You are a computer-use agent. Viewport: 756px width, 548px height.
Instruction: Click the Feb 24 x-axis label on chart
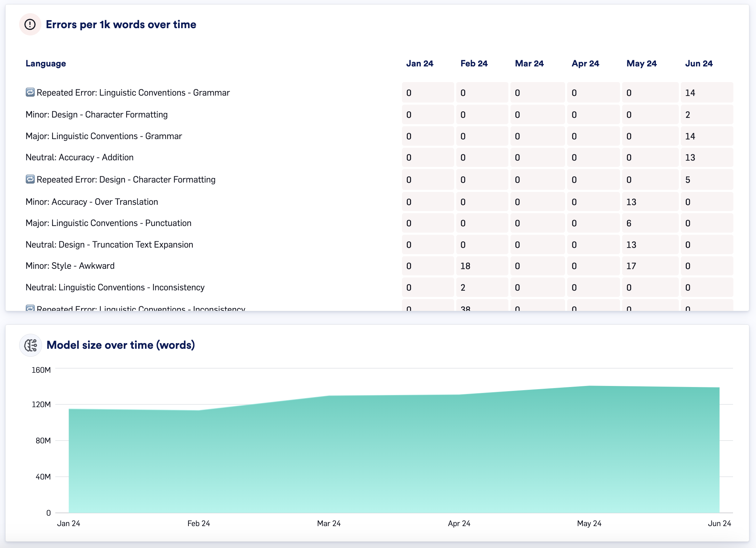[x=199, y=523]
